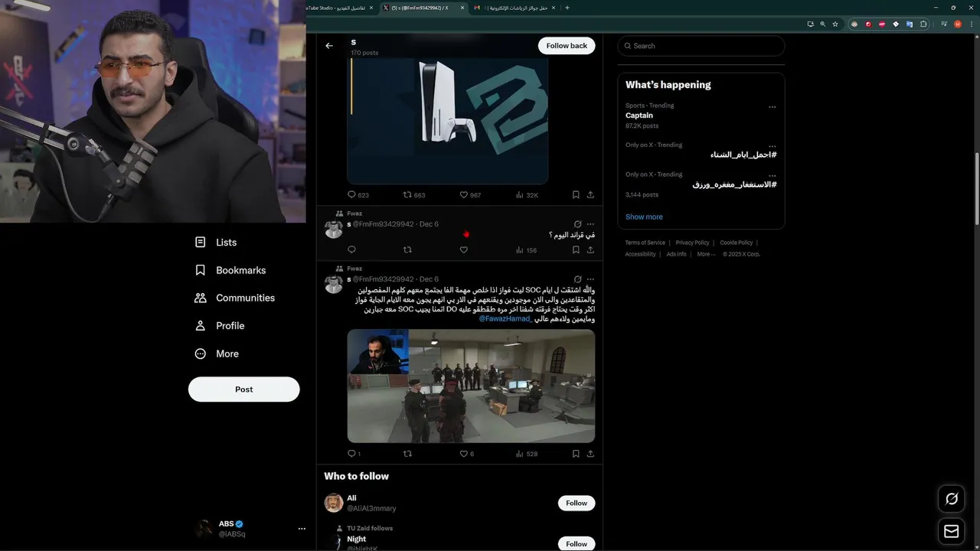Viewport: 980px width, 551px height.
Task: Open Grok floating button at bottom right
Action: click(952, 499)
